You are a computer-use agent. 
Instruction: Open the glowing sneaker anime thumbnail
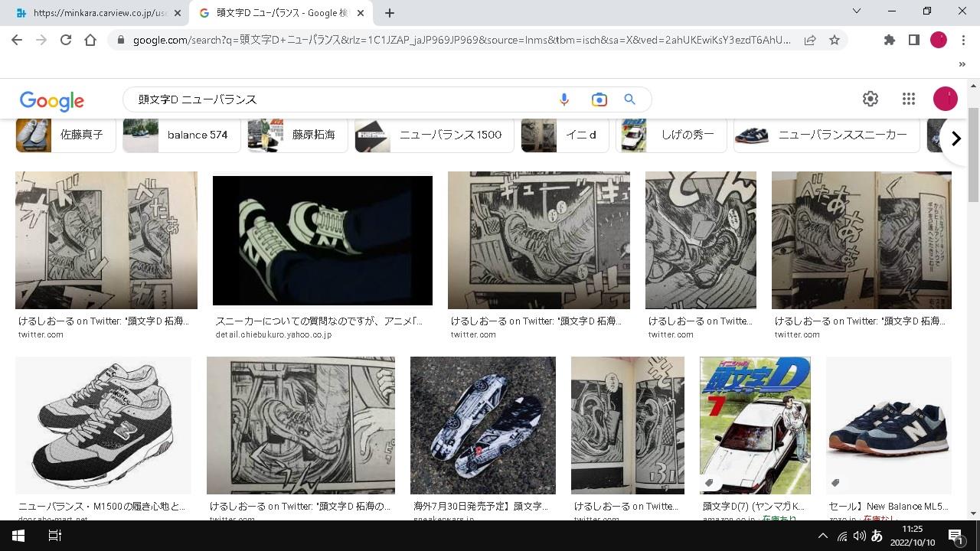coord(322,240)
